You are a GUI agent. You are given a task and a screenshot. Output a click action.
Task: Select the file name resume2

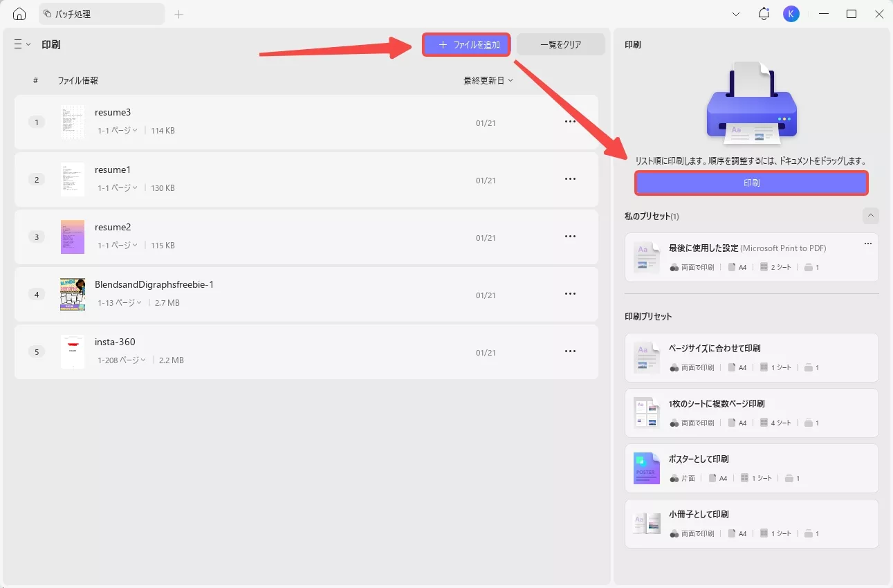113,227
